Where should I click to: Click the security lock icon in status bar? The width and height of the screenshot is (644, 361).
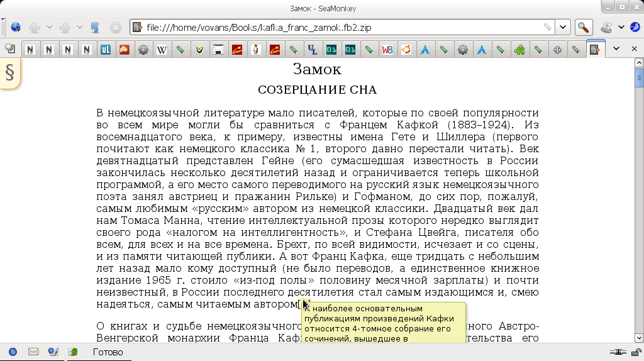[636, 352]
